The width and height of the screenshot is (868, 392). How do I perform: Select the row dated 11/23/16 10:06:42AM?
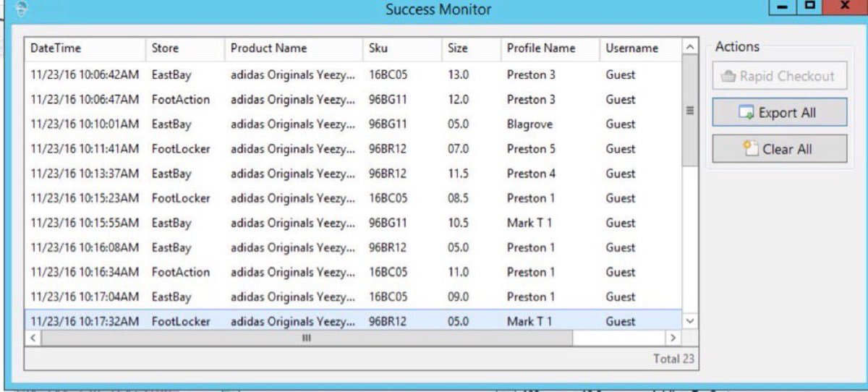click(x=352, y=74)
